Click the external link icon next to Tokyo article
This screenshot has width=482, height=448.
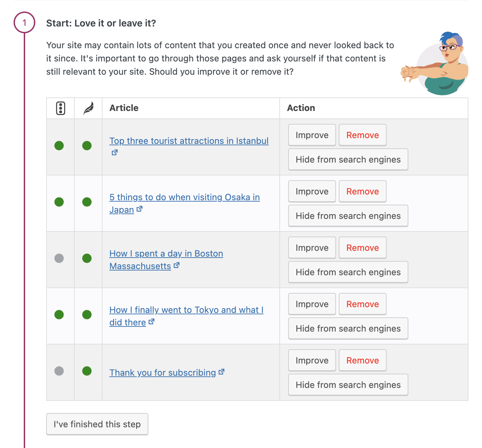151,322
